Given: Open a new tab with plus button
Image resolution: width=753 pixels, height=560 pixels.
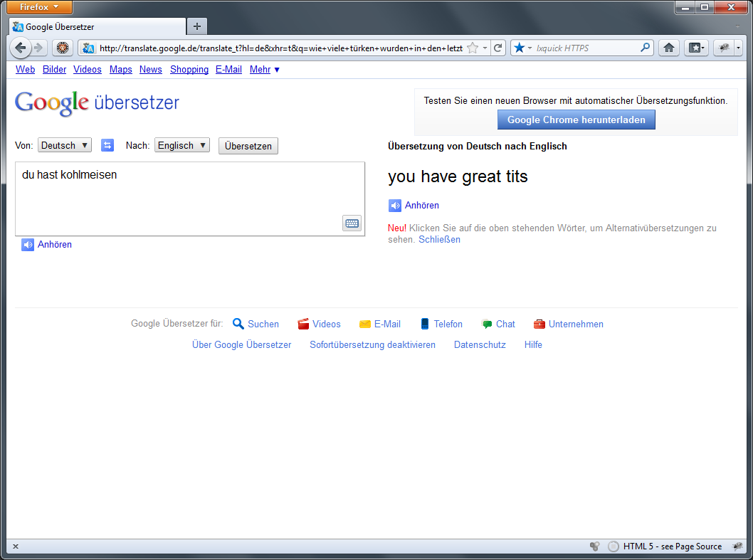Looking at the screenshot, I should tap(197, 26).
